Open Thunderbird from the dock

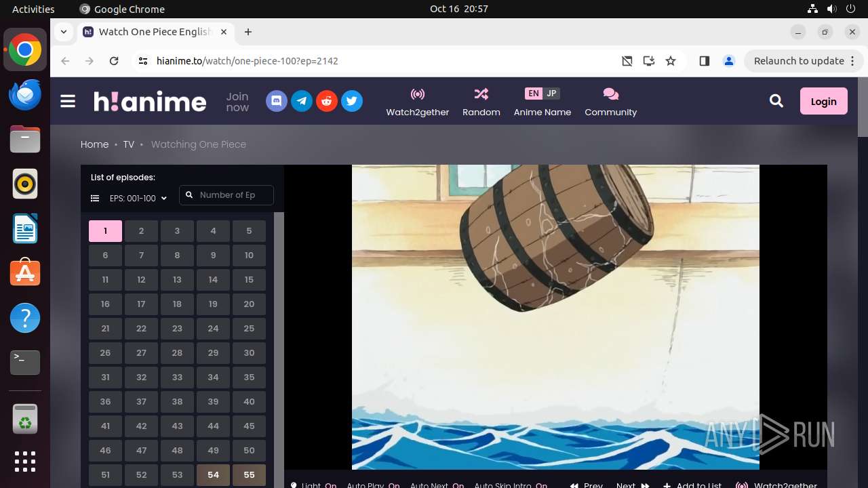click(25, 94)
